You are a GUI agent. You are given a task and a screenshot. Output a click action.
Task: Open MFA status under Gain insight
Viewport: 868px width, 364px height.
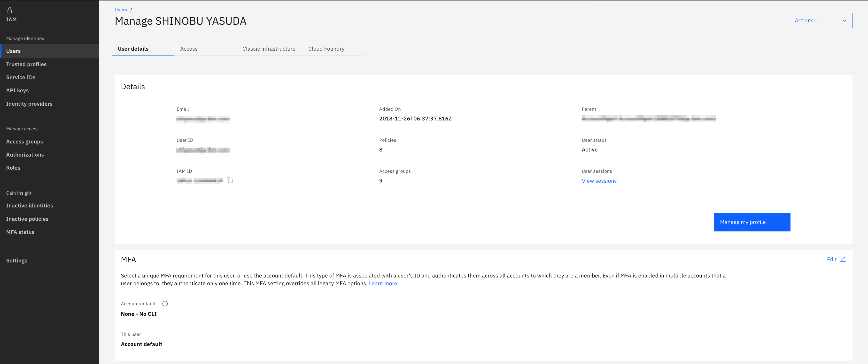(x=20, y=232)
